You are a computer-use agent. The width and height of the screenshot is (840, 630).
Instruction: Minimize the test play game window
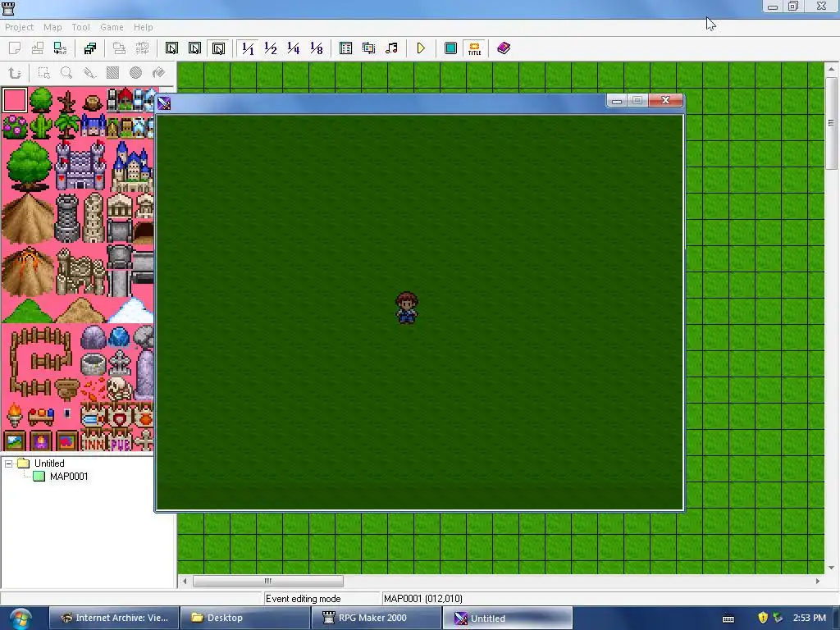click(617, 101)
